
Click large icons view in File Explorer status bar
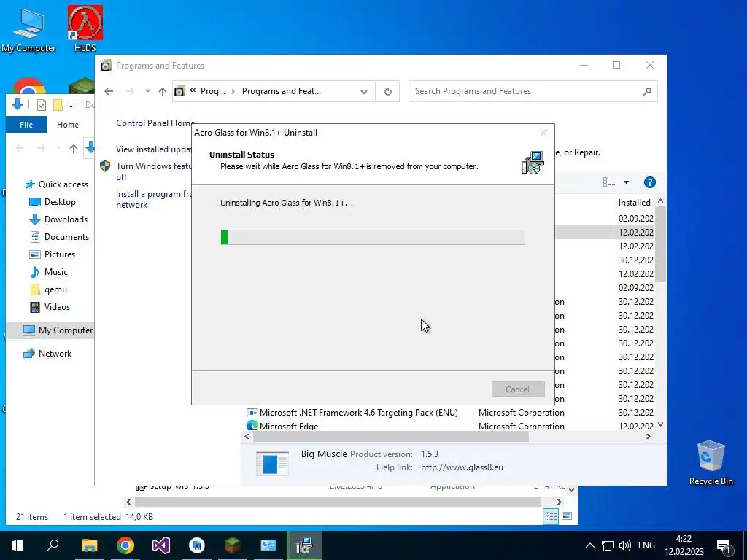pos(567,516)
